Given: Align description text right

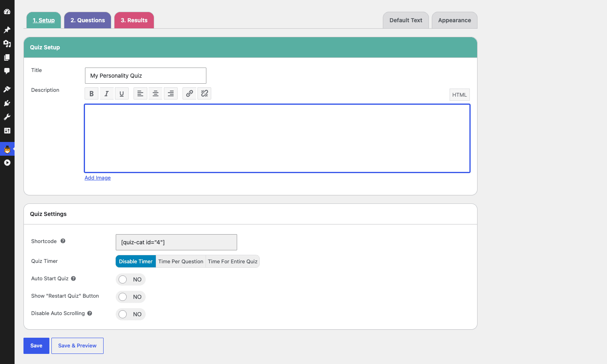Looking at the screenshot, I should [171, 93].
